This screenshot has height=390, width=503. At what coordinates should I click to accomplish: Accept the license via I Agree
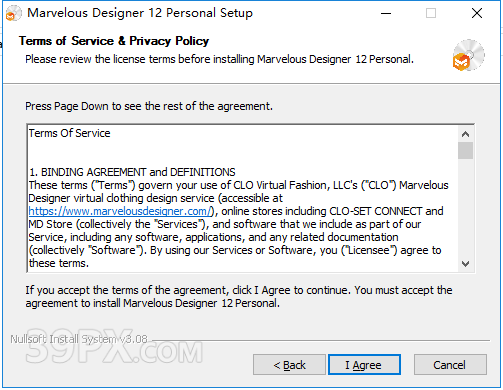[x=364, y=365]
